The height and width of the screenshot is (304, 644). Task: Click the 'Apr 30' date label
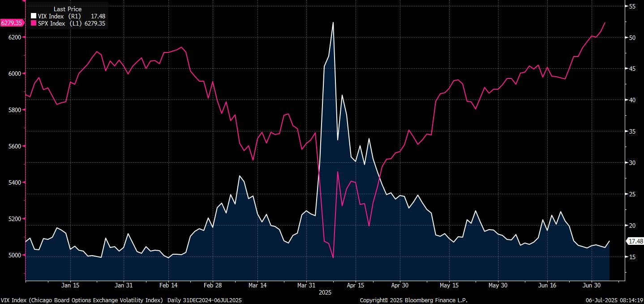(x=399, y=285)
